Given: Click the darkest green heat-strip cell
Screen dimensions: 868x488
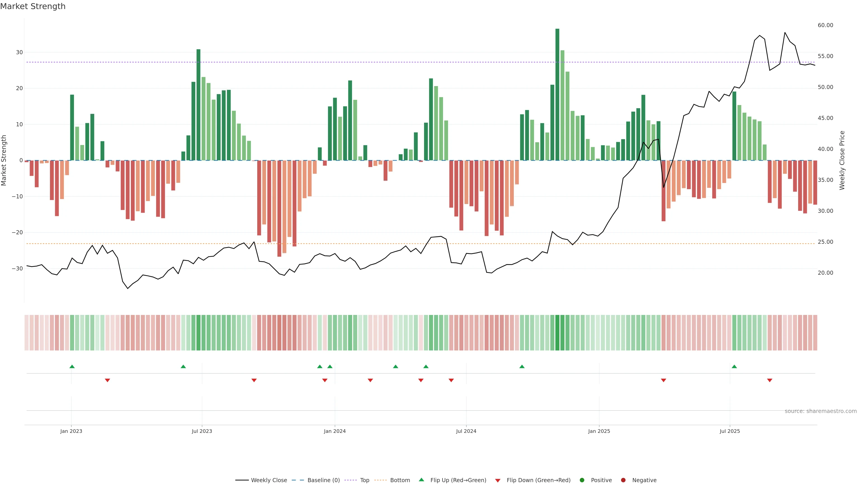Looking at the screenshot, I should [x=557, y=333].
